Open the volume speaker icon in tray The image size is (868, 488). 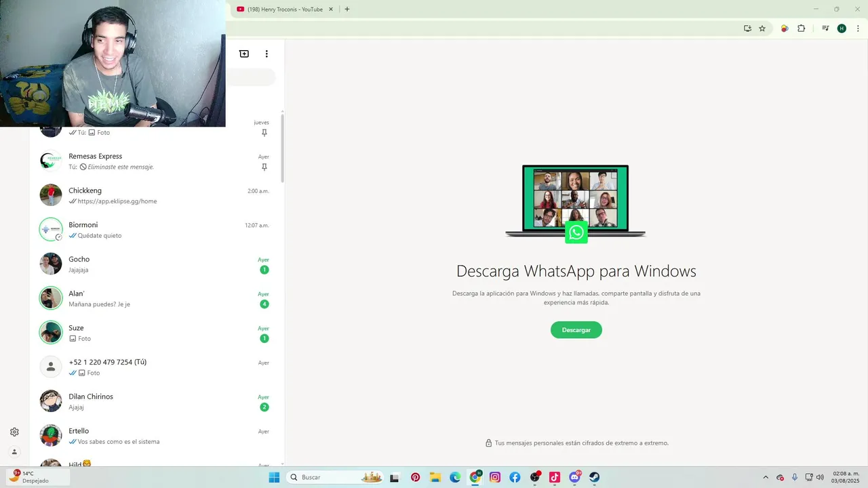[820, 477]
